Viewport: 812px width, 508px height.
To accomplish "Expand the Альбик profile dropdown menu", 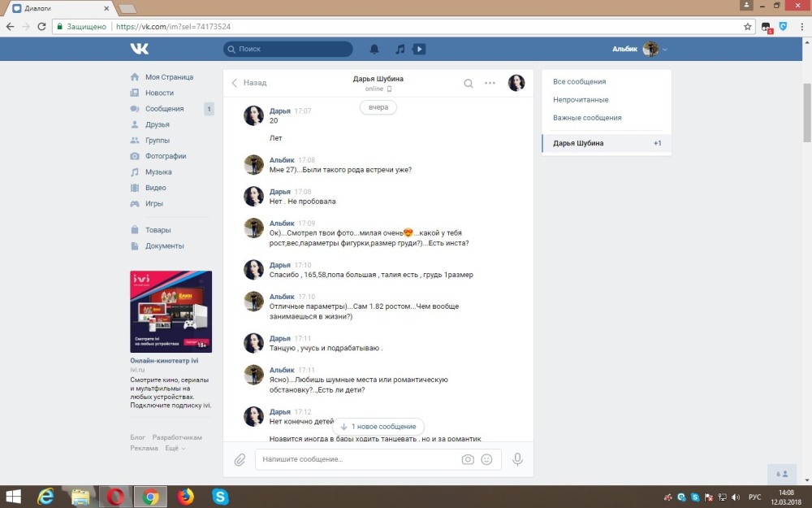I will click(x=664, y=50).
